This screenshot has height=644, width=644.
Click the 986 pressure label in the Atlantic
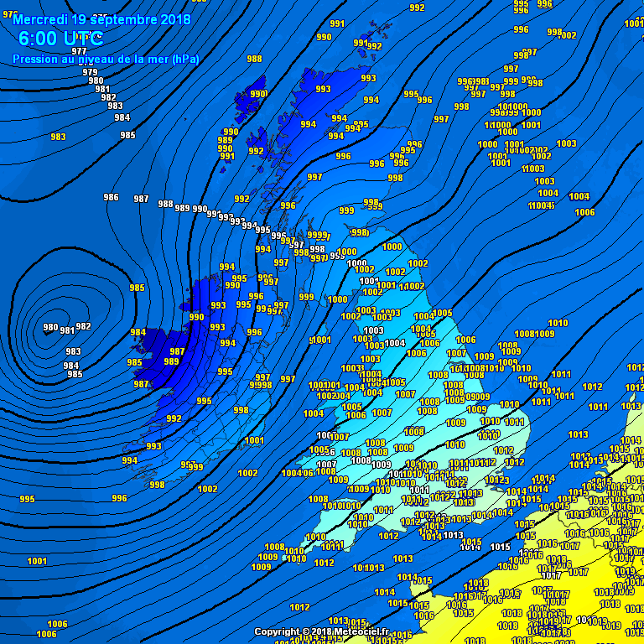pos(111,197)
